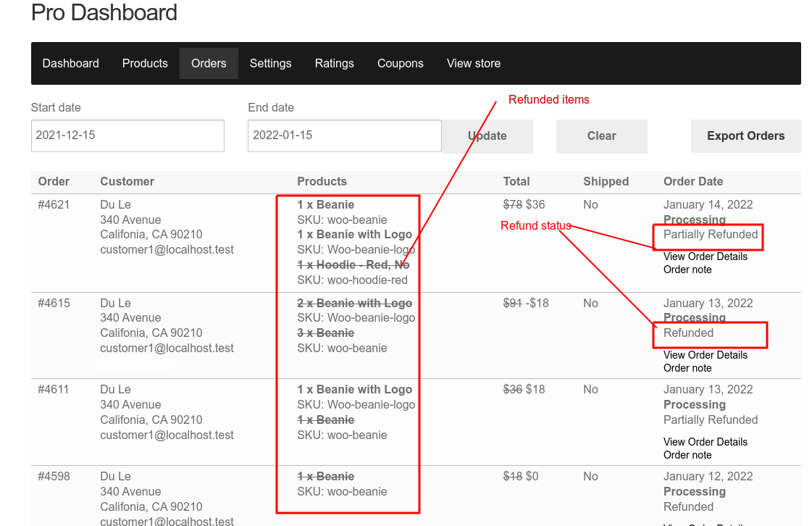
Task: View Order Details for order #4615
Action: coord(705,355)
